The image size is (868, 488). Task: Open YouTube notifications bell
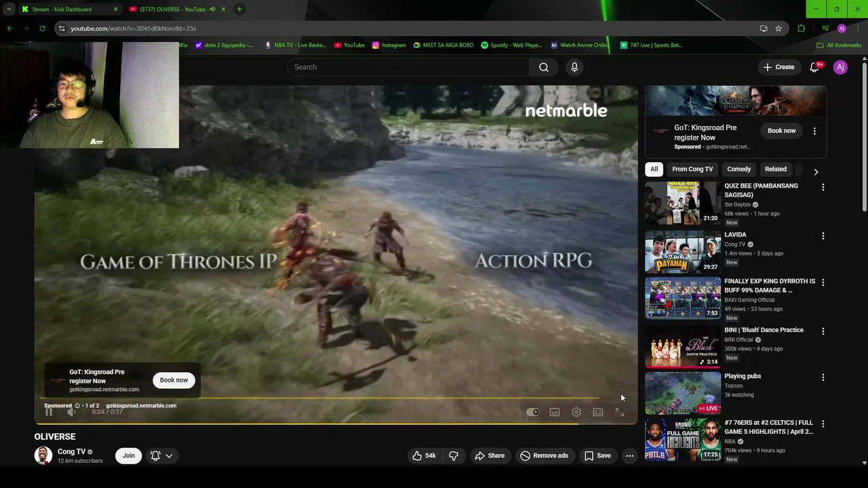point(815,67)
